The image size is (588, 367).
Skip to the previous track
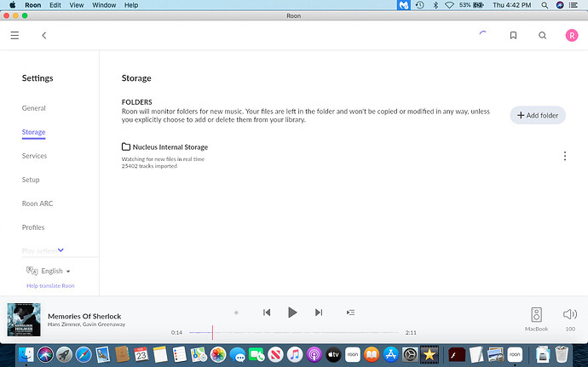click(267, 313)
